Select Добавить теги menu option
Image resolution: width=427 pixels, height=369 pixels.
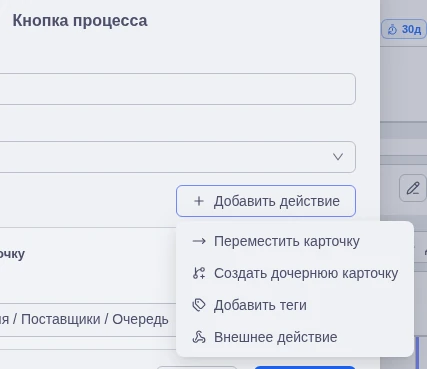tap(295, 305)
